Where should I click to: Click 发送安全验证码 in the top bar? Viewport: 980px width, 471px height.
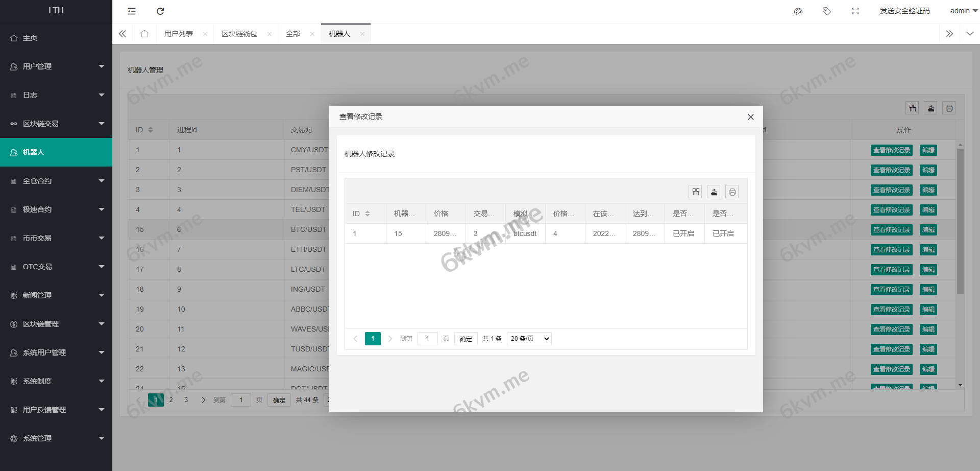tap(903, 11)
